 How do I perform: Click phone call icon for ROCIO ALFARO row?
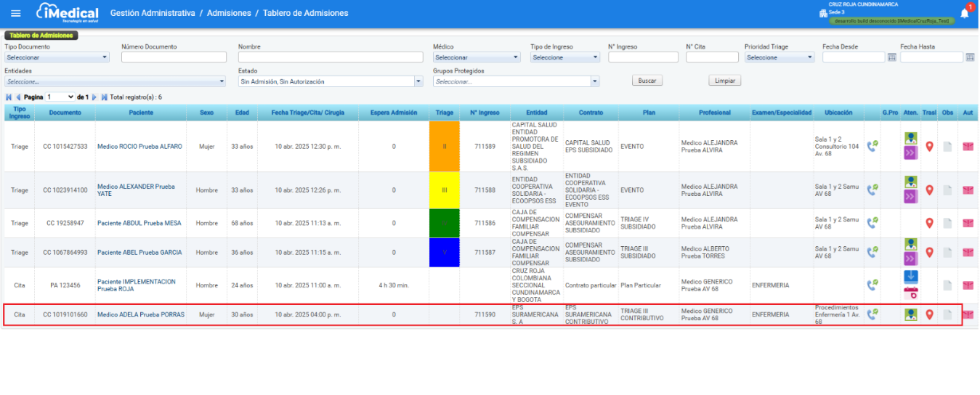pos(872,147)
